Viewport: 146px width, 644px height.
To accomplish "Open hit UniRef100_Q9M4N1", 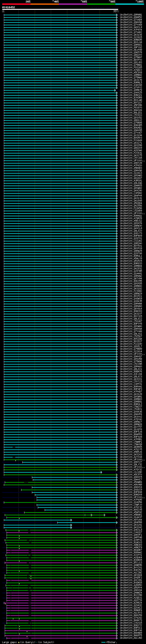I will pos(131,15).
